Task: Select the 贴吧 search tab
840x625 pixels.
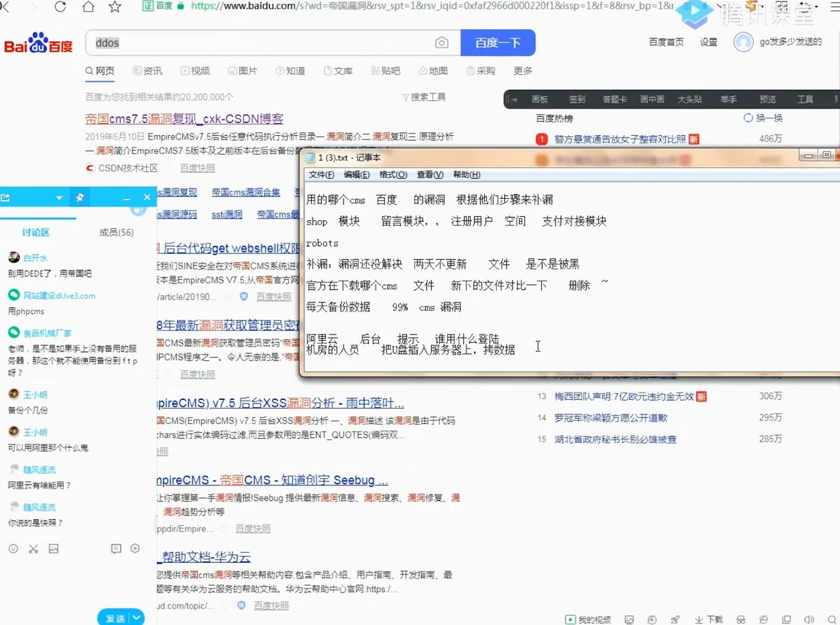Action: (385, 71)
